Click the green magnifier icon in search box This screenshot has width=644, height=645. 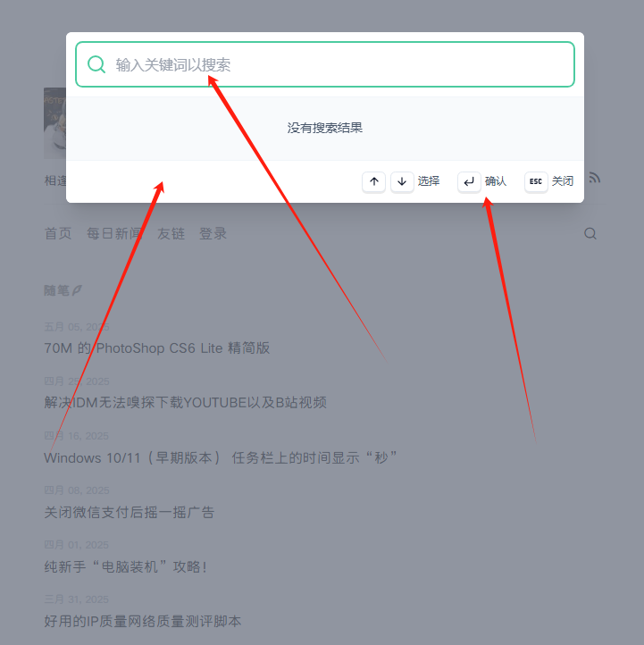[96, 64]
